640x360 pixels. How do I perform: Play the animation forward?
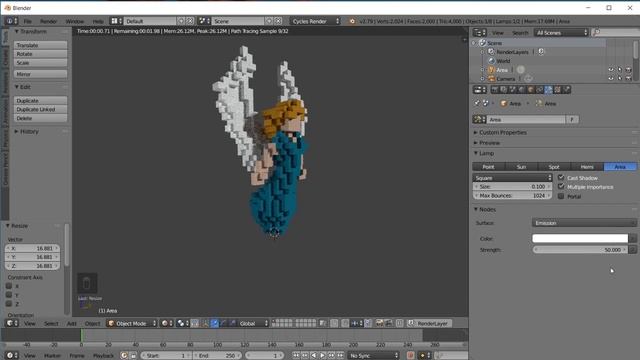[322, 356]
